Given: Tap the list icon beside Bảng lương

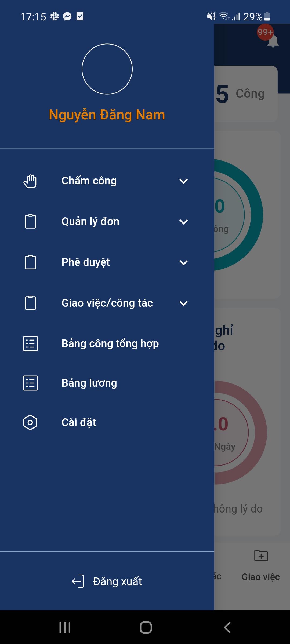Looking at the screenshot, I should tap(30, 383).
